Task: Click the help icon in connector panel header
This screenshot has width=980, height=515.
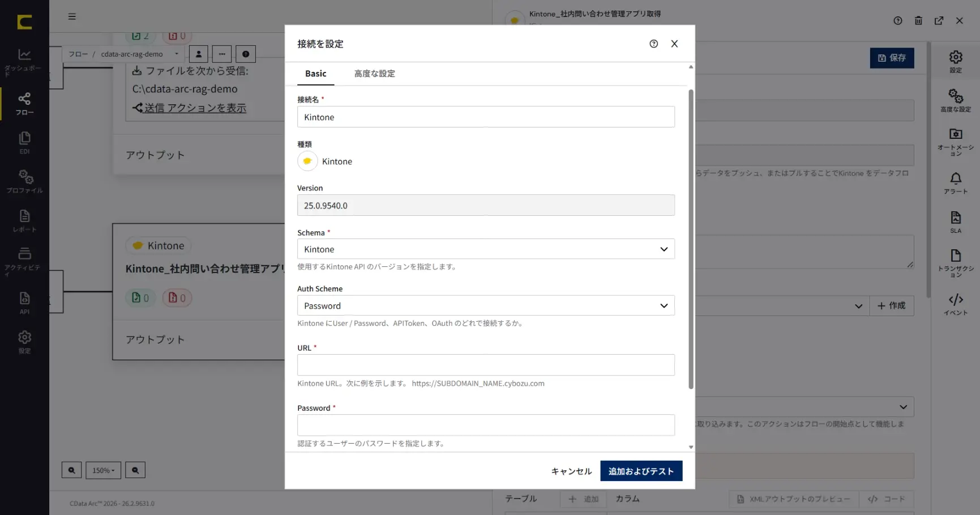Action: pos(898,20)
